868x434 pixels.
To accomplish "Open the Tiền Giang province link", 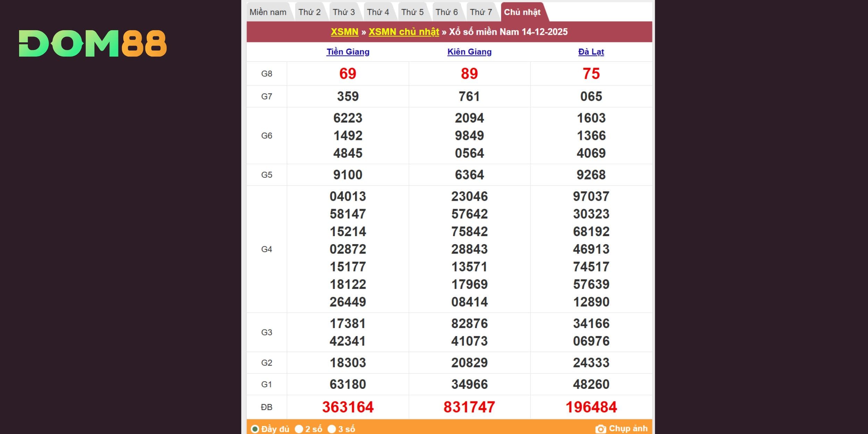I will [x=348, y=52].
